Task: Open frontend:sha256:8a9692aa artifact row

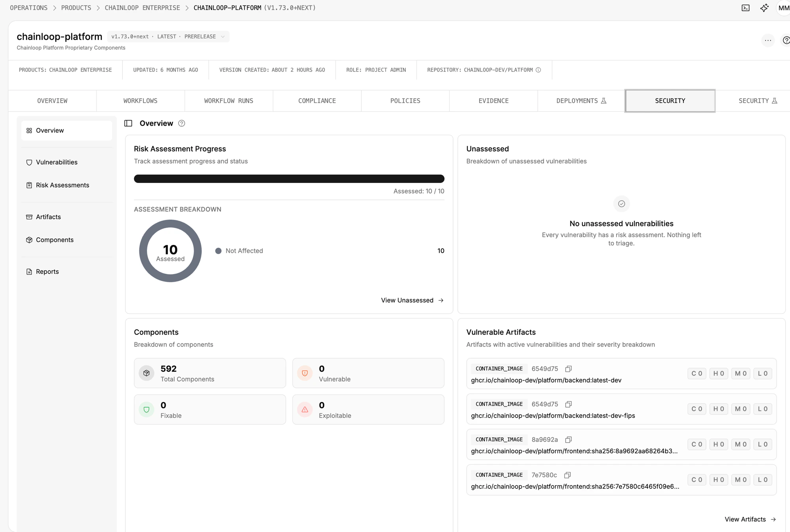Action: 621,444
